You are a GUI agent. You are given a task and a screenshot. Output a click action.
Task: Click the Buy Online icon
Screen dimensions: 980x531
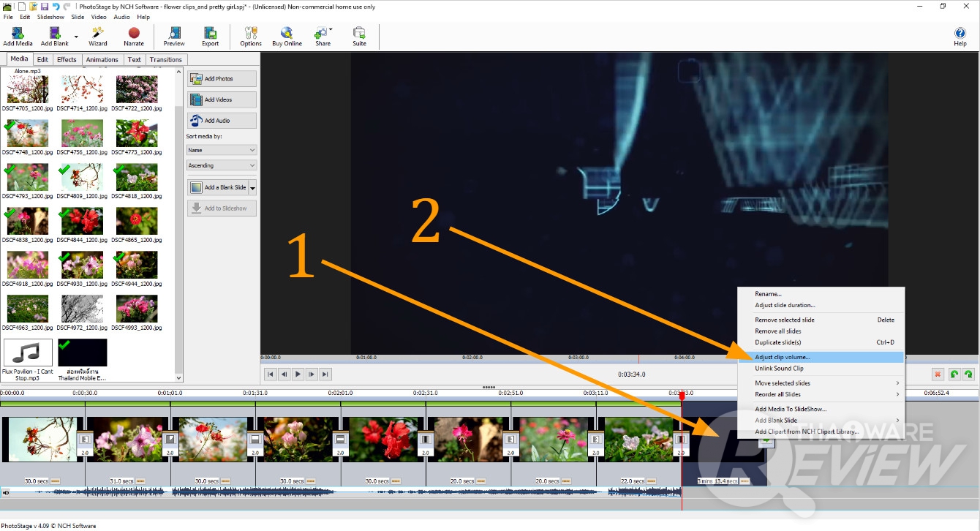click(287, 37)
